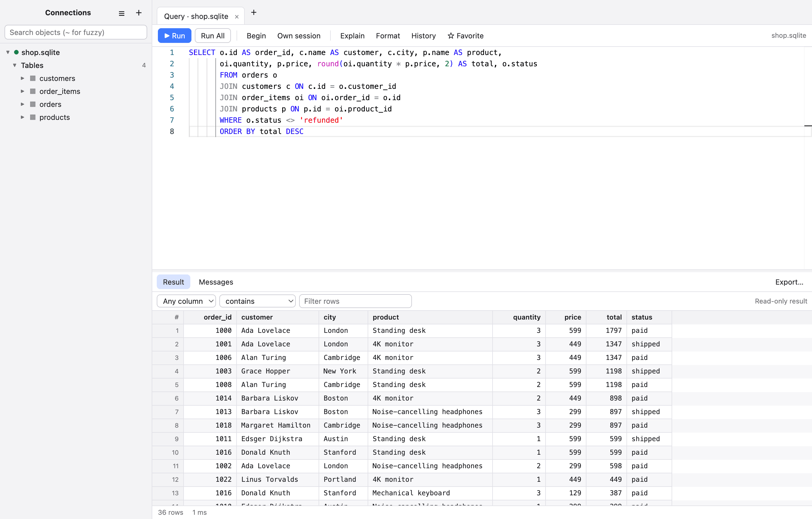Screen dimensions: 812x519
Task: Start a transaction with Begin
Action: [x=256, y=36]
